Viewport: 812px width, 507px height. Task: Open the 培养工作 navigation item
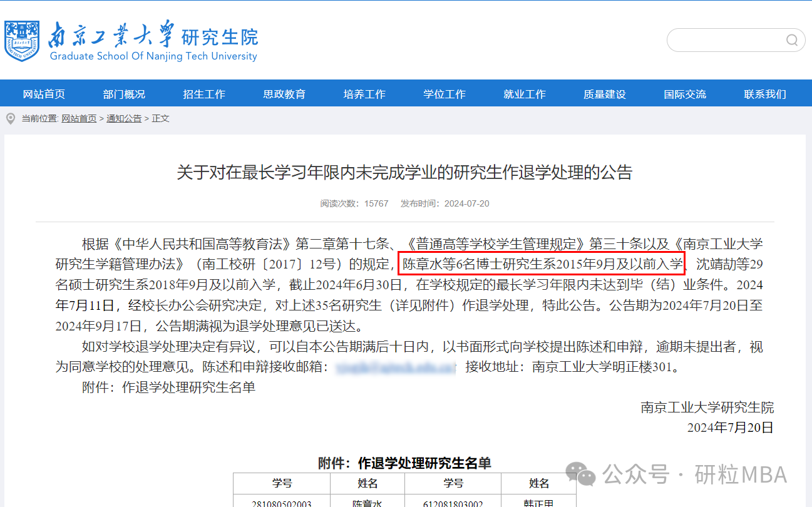[364, 94]
